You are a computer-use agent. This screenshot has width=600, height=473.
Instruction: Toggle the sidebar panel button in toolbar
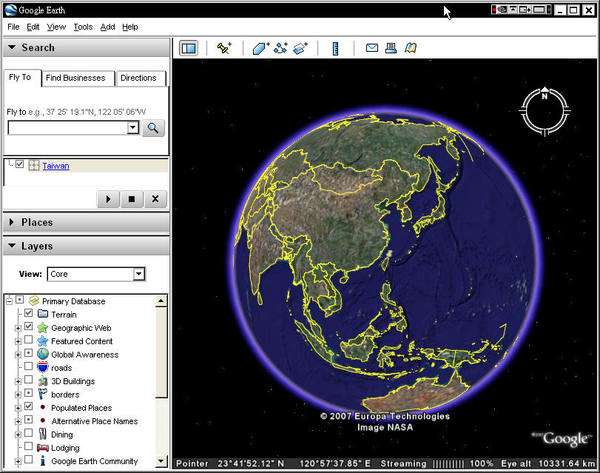point(189,48)
